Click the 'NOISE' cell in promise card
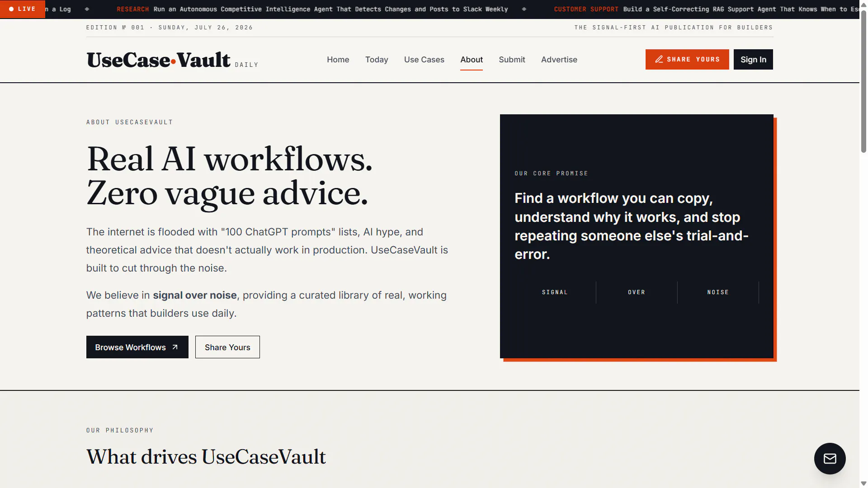Screen dimensions: 868x488 (x=718, y=292)
